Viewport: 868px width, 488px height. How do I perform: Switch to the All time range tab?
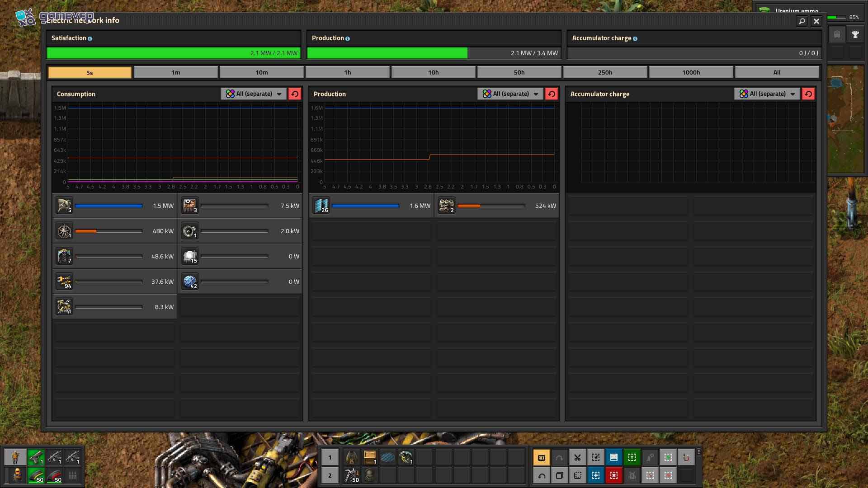point(777,72)
